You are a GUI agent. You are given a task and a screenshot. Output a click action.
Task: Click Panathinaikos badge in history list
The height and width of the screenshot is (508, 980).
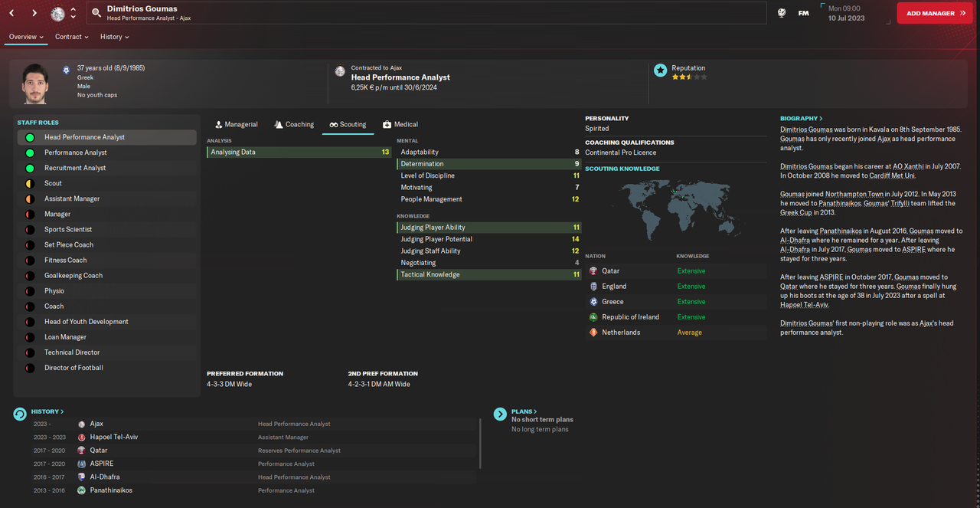point(82,490)
